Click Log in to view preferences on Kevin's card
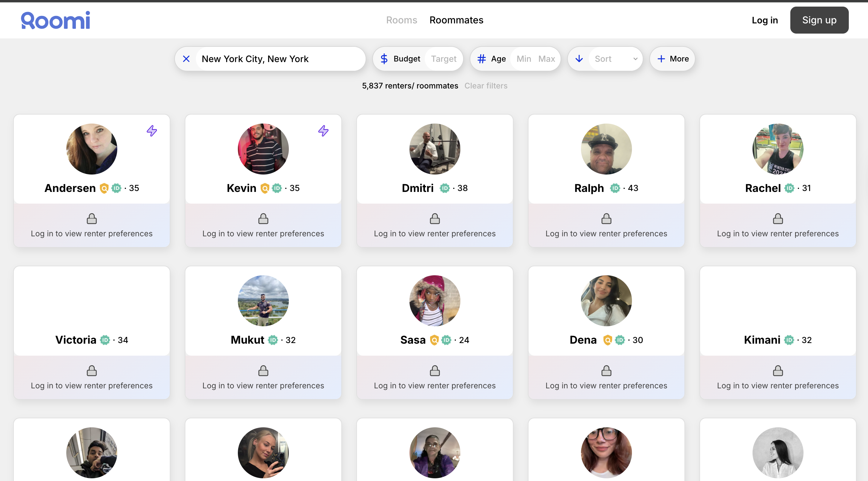The height and width of the screenshot is (481, 868). [x=263, y=233]
